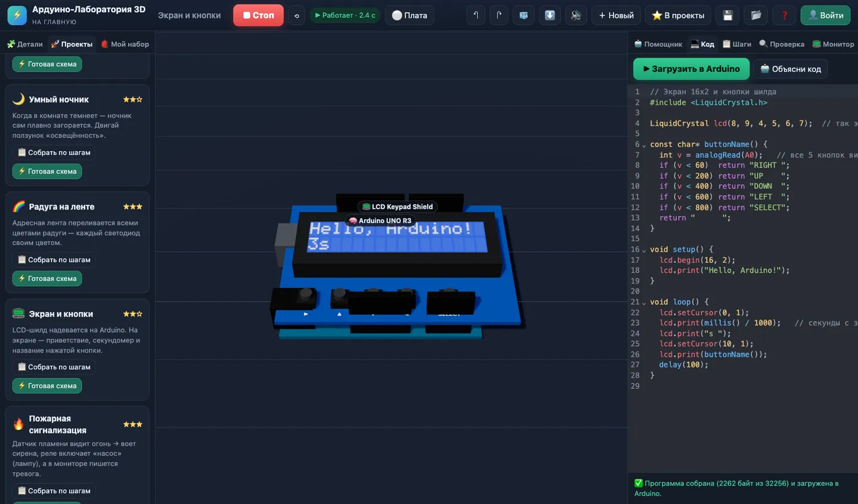Click the lightning bolt app logo

pyautogui.click(x=17, y=15)
